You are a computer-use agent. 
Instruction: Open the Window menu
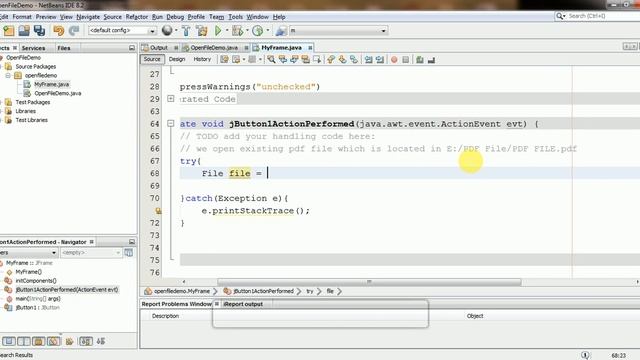(x=258, y=17)
